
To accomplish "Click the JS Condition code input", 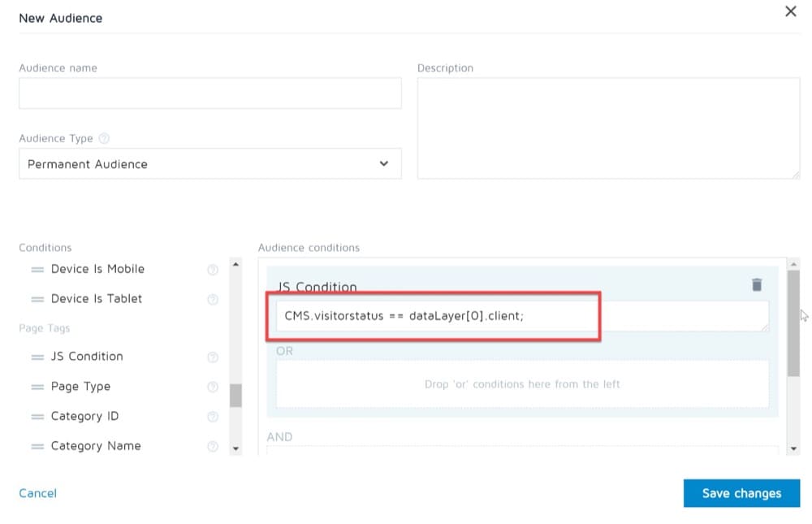I will pos(521,316).
